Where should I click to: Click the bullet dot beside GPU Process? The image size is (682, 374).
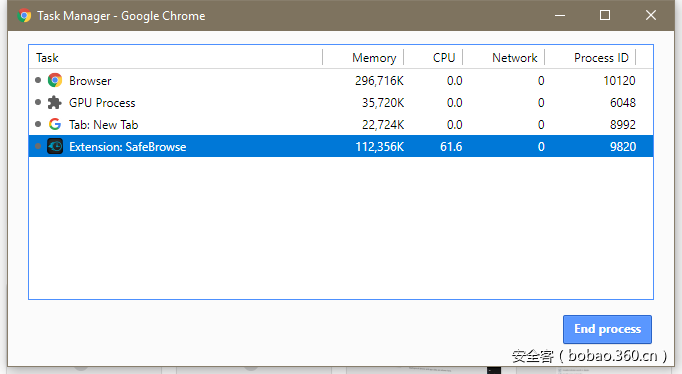38,102
